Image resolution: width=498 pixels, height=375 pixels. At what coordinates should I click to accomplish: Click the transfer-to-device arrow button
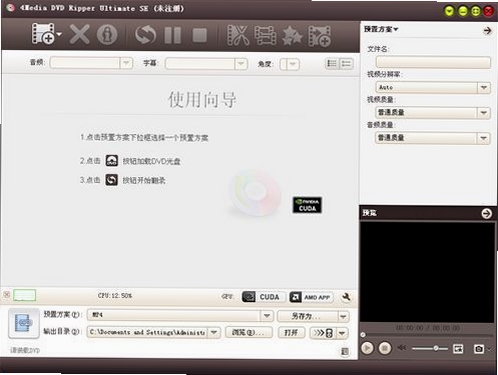[323, 333]
